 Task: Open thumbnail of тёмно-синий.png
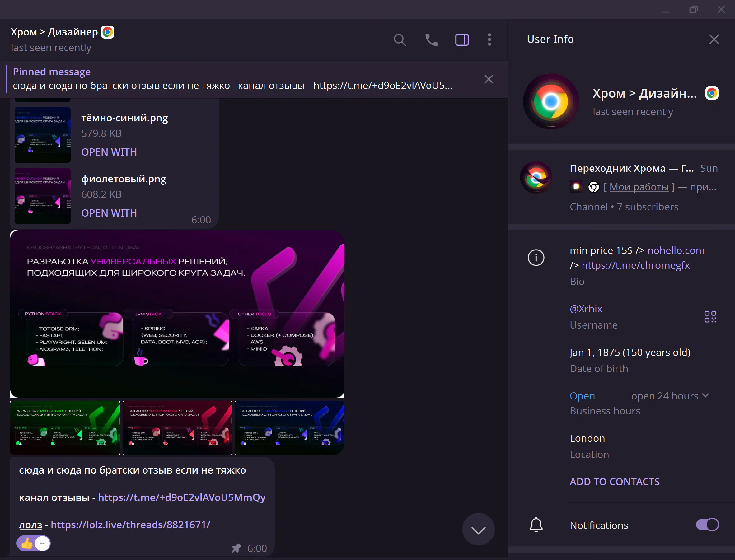pyautogui.click(x=43, y=135)
